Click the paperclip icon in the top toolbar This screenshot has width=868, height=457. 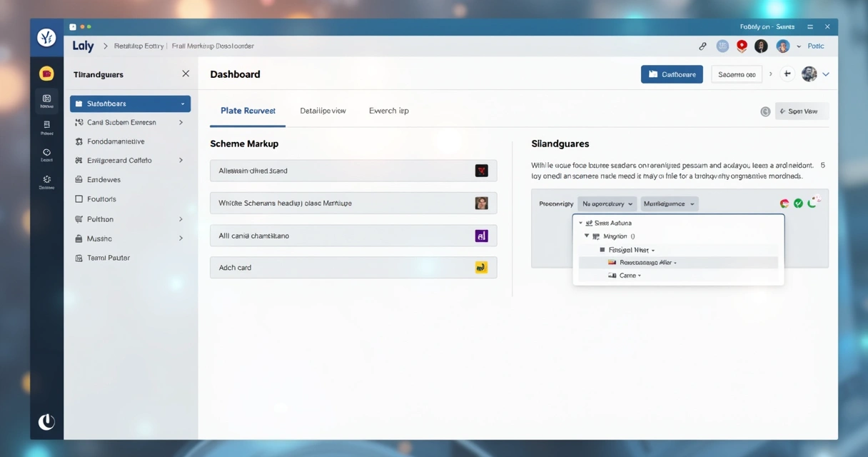point(702,46)
